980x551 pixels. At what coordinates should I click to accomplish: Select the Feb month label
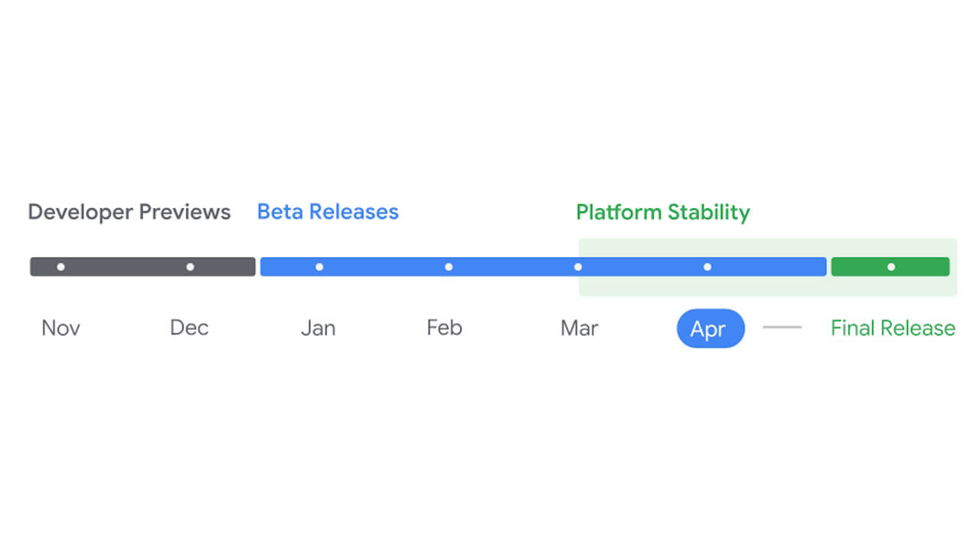pos(445,328)
